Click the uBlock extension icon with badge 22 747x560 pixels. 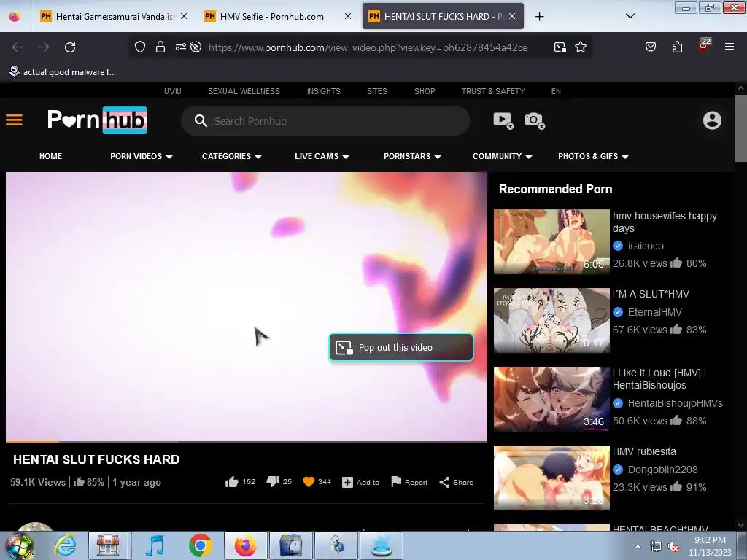(704, 45)
